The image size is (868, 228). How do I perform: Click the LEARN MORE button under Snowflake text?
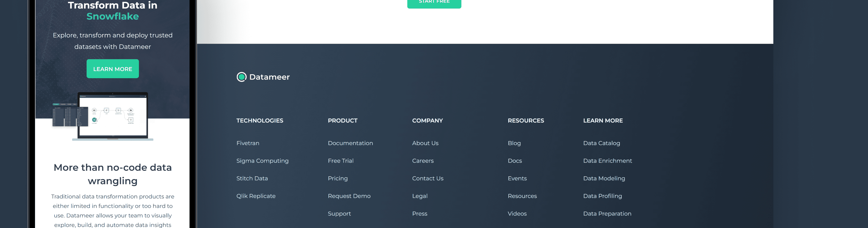(113, 69)
